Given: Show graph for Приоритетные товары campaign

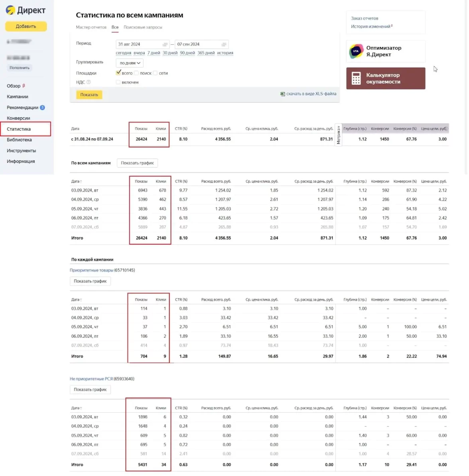Looking at the screenshot, I should point(90,281).
